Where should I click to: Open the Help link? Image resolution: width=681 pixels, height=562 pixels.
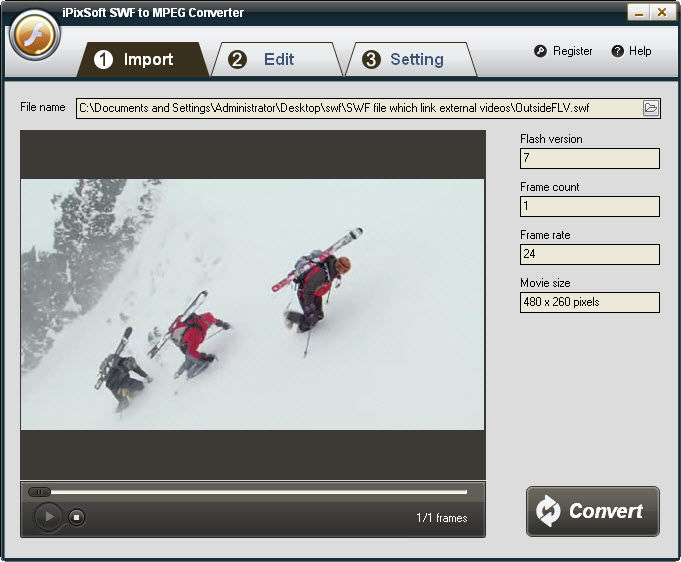pos(640,51)
